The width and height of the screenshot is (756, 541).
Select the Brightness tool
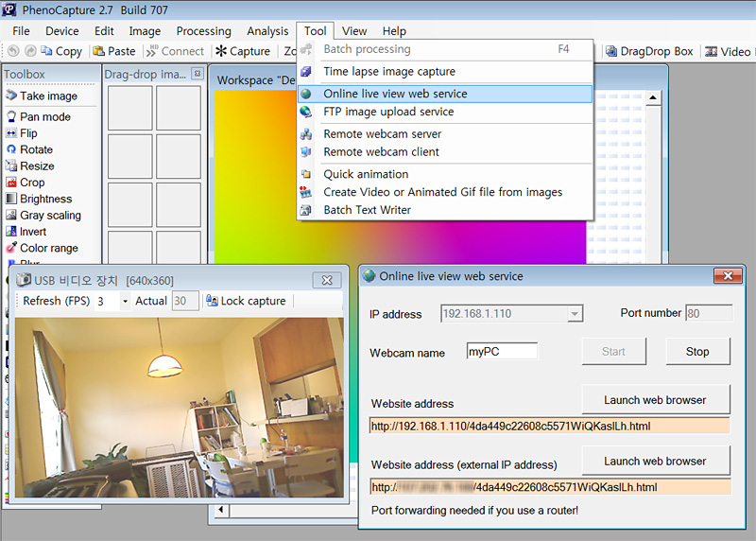[x=45, y=199]
